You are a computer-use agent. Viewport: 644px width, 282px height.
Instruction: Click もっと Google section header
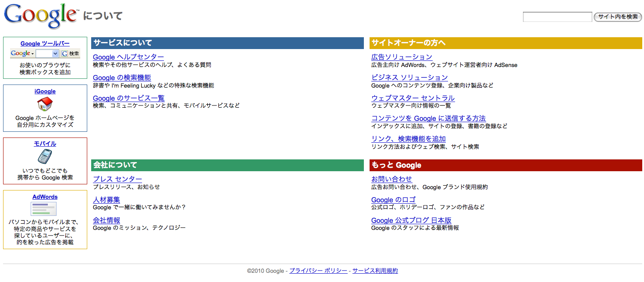pos(506,165)
